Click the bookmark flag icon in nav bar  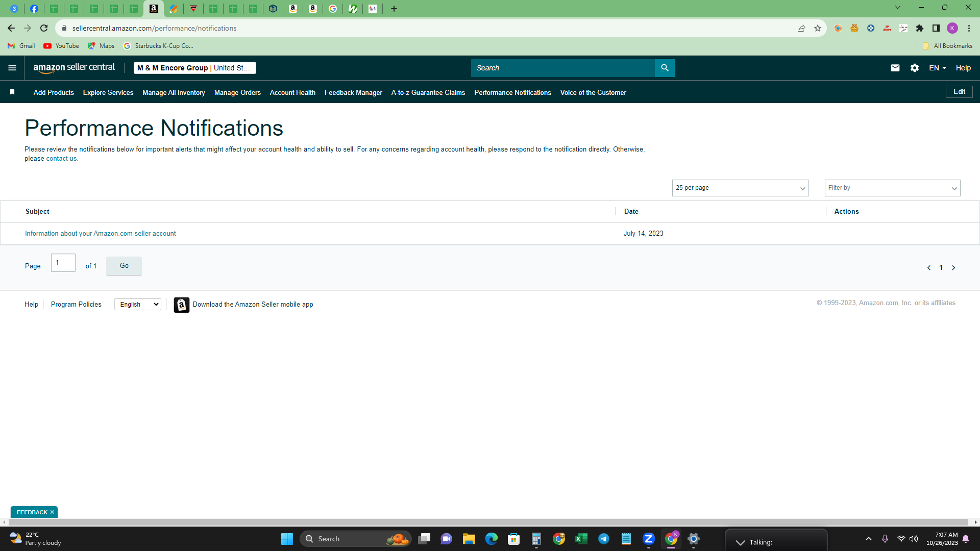point(12,92)
